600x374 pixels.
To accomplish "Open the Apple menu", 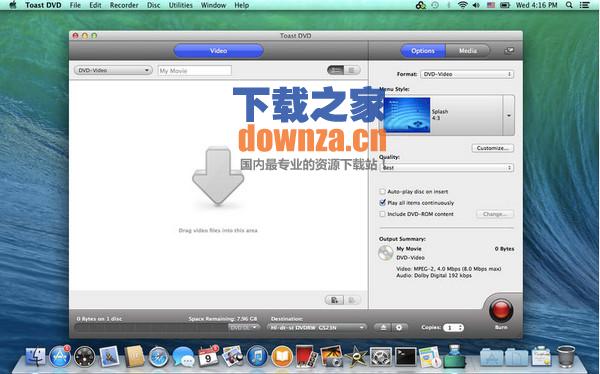I will (13, 5).
